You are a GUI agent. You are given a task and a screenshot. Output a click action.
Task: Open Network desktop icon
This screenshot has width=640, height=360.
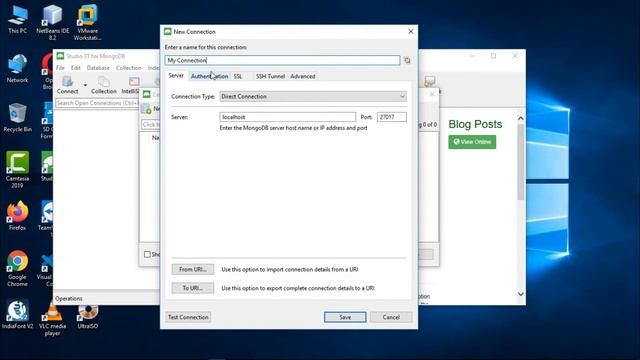click(18, 69)
